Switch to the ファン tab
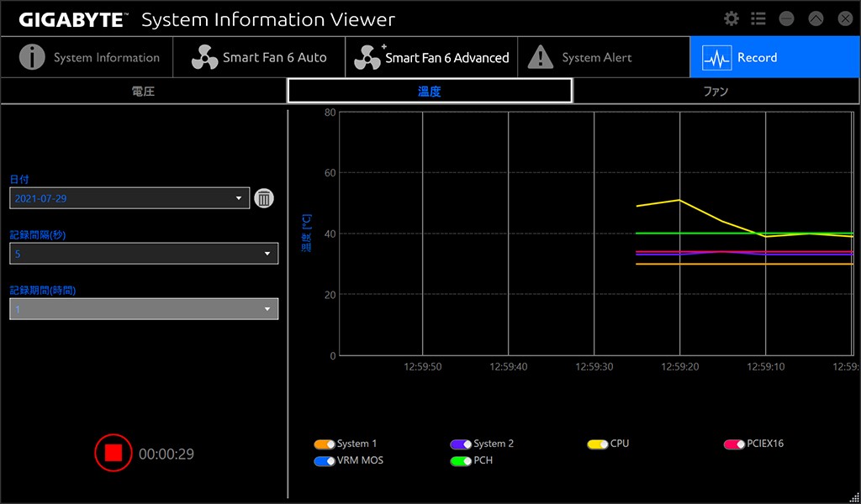 [716, 91]
